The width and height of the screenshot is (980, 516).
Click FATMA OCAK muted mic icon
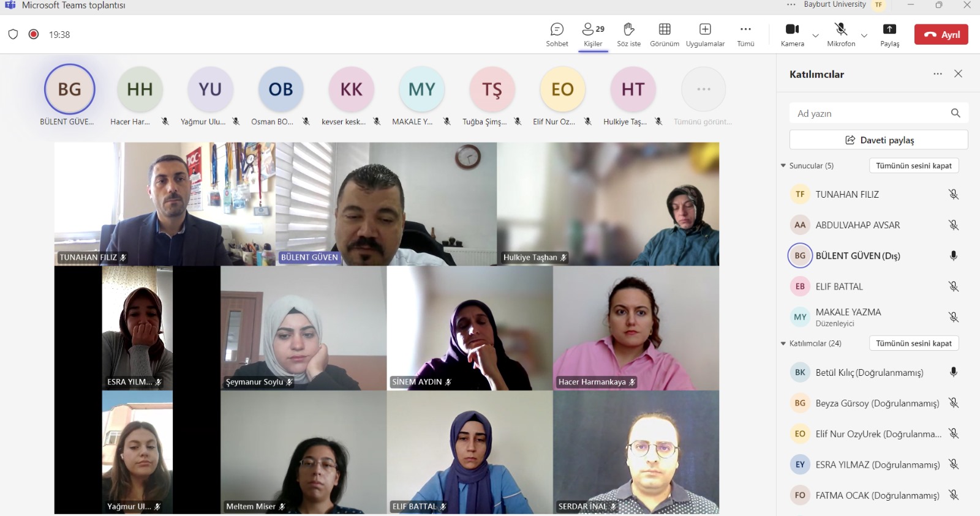pyautogui.click(x=953, y=495)
